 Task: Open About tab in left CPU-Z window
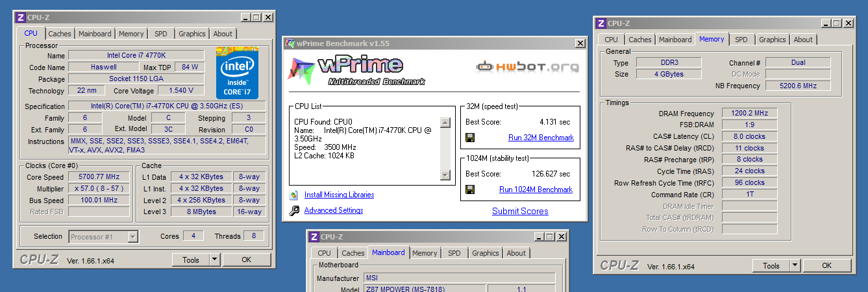pyautogui.click(x=223, y=34)
